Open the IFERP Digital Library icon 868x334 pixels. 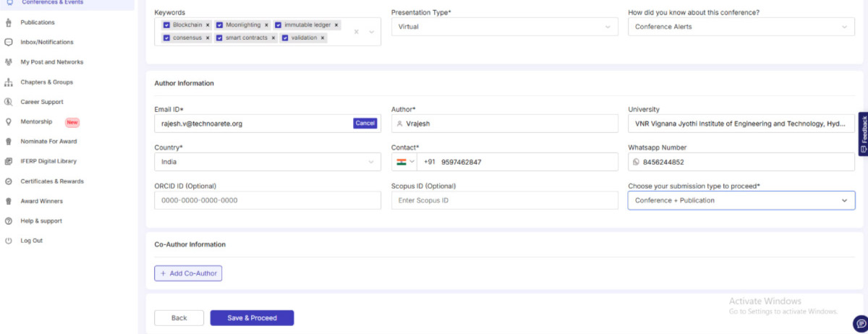9,161
